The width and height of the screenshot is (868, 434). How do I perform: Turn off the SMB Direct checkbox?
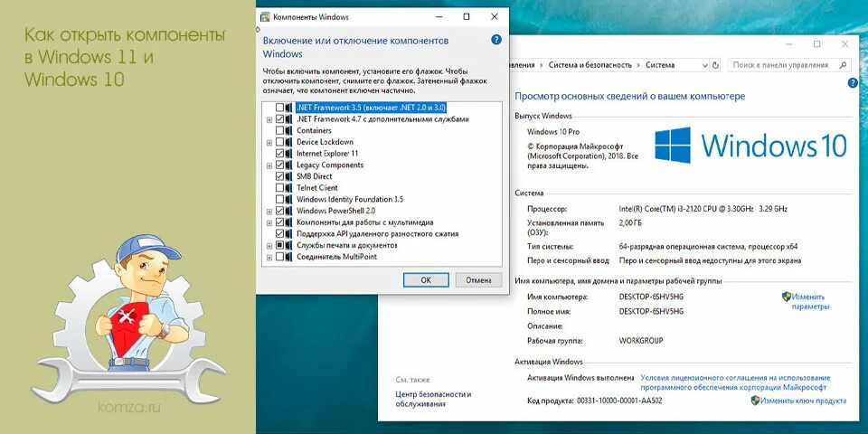point(279,176)
